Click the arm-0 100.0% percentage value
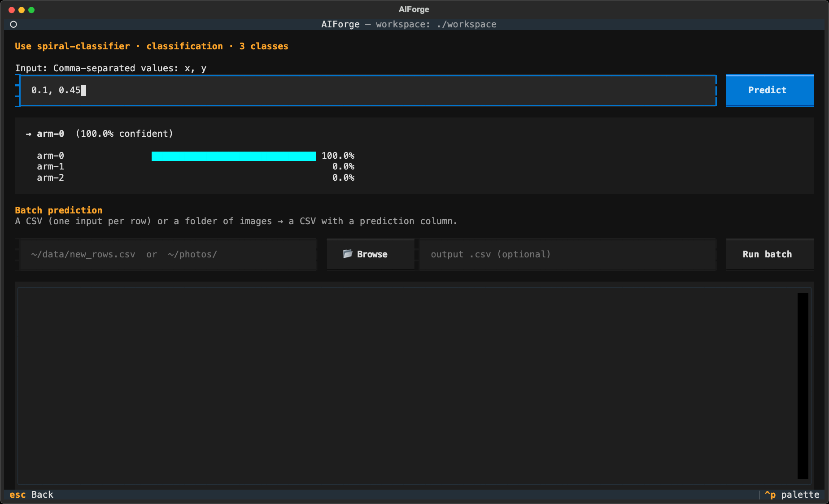 [338, 156]
